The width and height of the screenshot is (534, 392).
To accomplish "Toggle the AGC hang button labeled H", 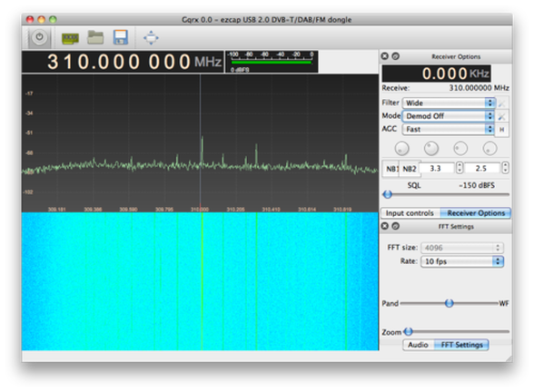I will coord(502,130).
